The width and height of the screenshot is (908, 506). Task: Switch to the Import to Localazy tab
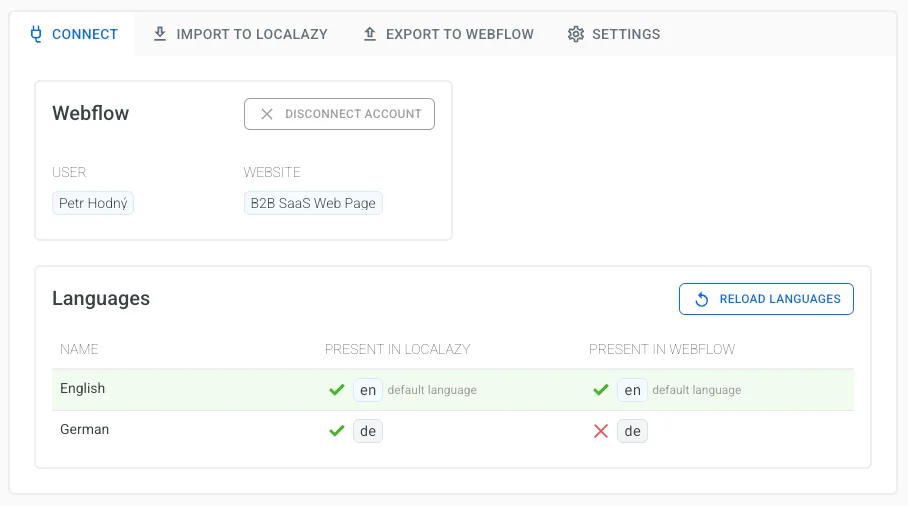[x=240, y=34]
